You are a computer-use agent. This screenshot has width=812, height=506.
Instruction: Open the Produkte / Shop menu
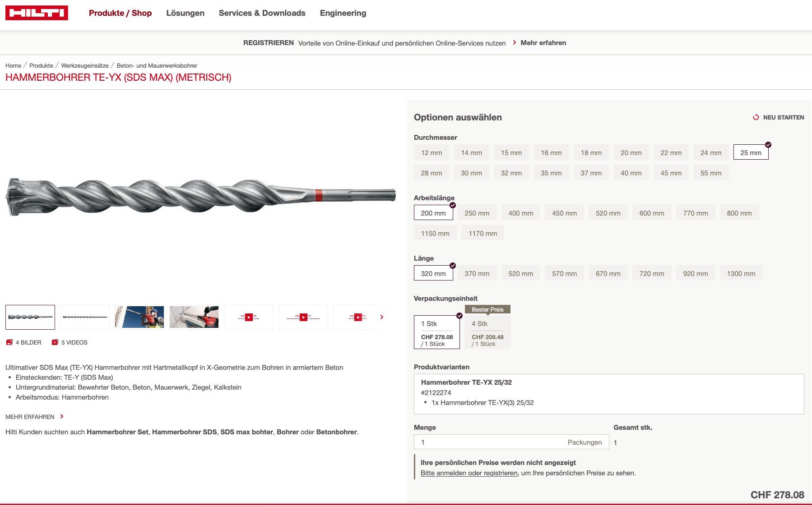pos(120,13)
